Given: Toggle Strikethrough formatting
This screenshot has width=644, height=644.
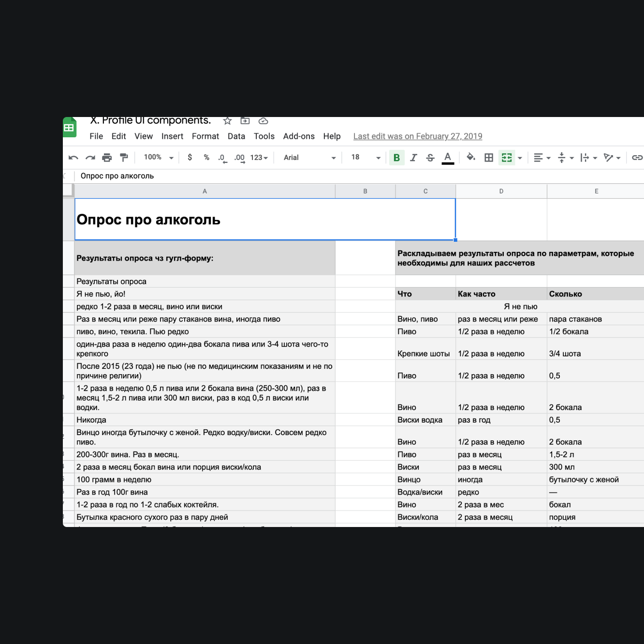Looking at the screenshot, I should point(430,158).
